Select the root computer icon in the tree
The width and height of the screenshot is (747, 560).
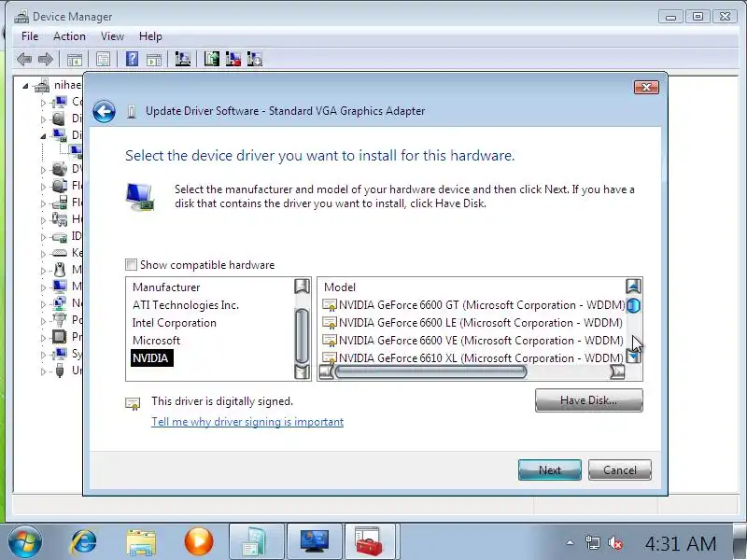point(42,85)
